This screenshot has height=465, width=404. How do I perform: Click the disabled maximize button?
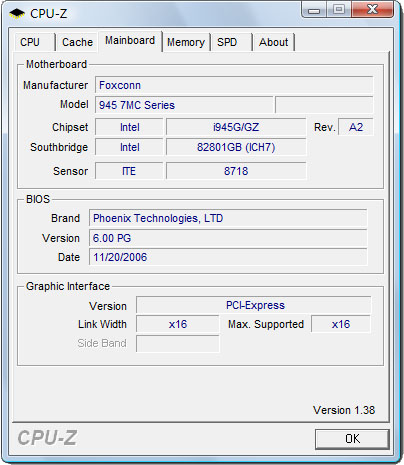pos(339,9)
